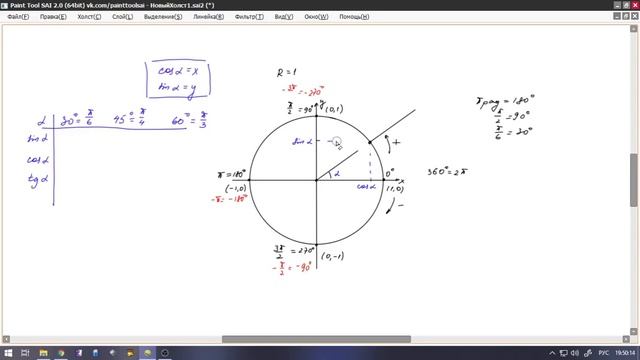Click vertical scrollbar down arrow
Viewport: 640px width, 360px height.
pos(634,331)
